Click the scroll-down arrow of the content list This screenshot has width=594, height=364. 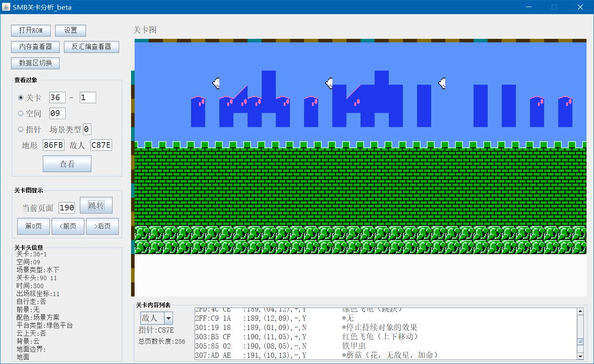tap(580, 356)
